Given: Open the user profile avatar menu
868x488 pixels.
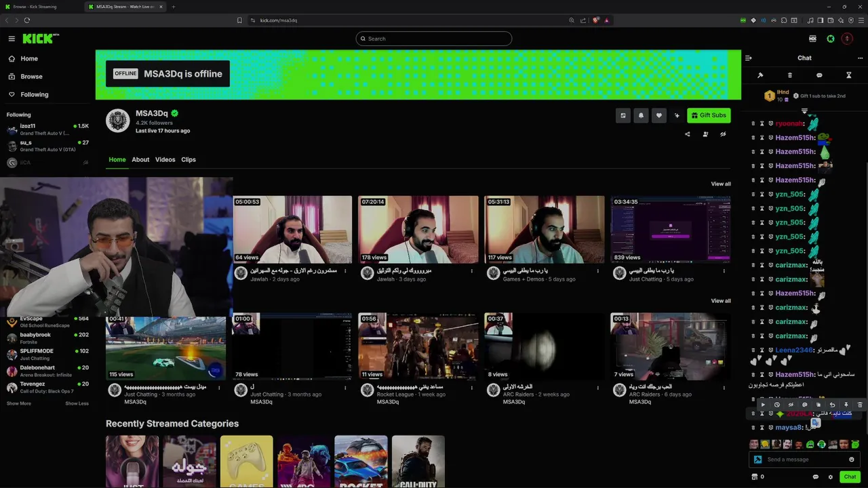Looking at the screenshot, I should [847, 39].
